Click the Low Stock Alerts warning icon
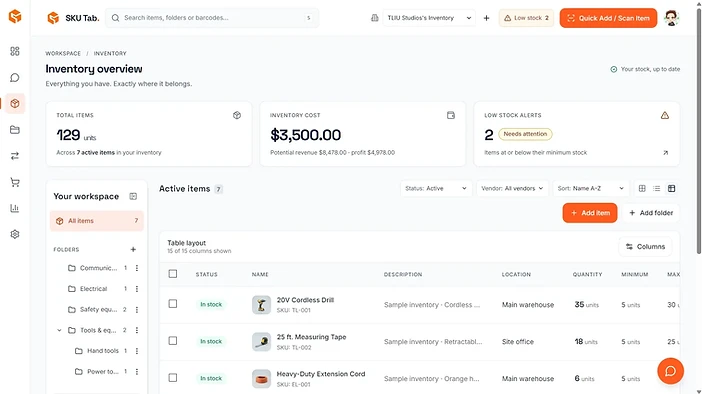 [x=665, y=115]
